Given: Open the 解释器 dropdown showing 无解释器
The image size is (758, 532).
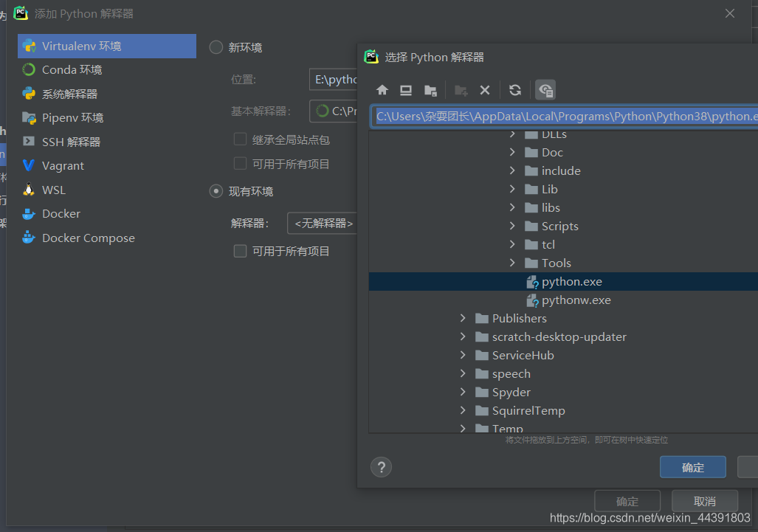Looking at the screenshot, I should 323,224.
